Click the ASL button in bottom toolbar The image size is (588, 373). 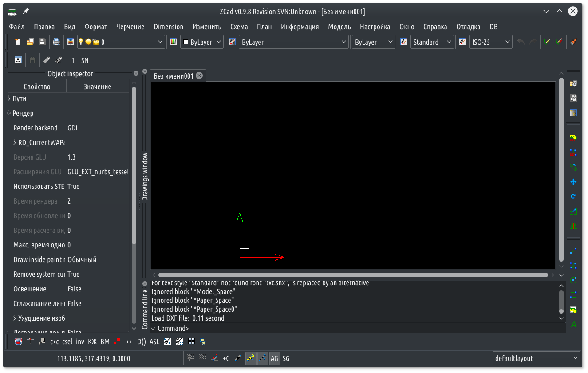(154, 342)
